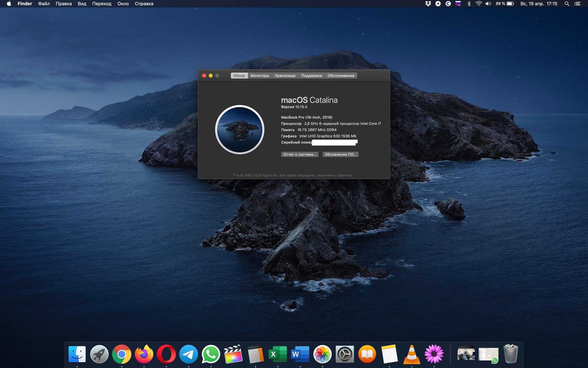Open the calculator-style app in Dock
The width and height of the screenshot is (588, 368).
coord(255,354)
